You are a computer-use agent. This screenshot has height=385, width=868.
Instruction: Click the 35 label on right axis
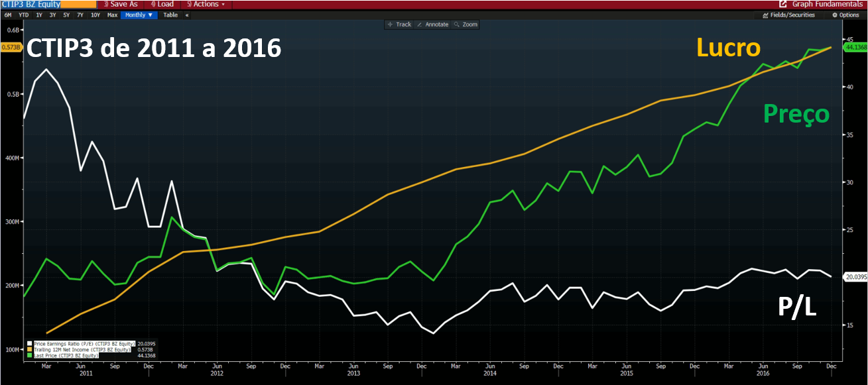(x=849, y=135)
